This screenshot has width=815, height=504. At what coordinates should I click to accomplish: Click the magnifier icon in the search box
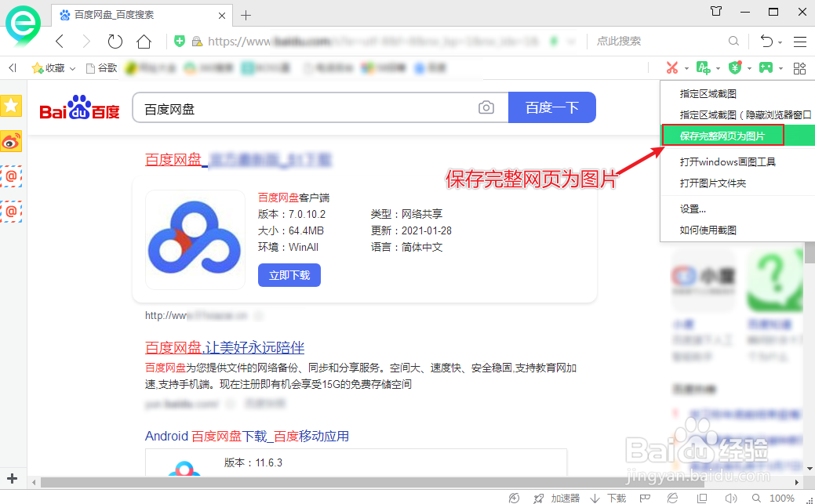pos(733,41)
